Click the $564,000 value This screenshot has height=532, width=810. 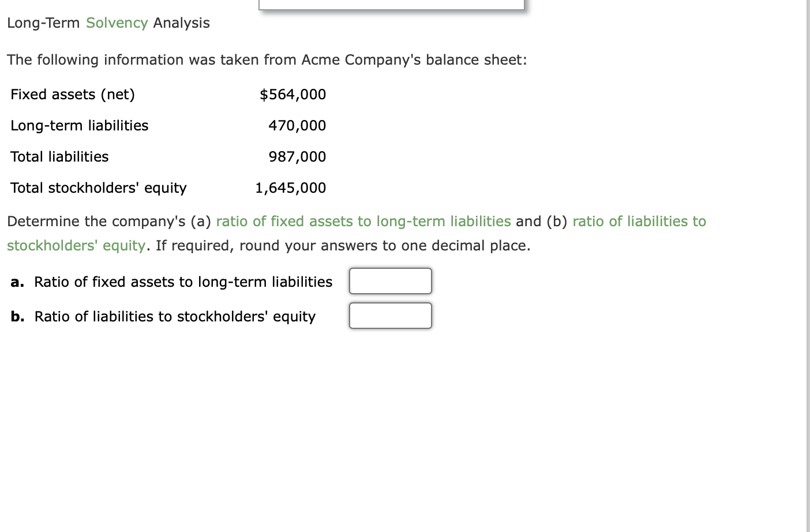coord(293,94)
